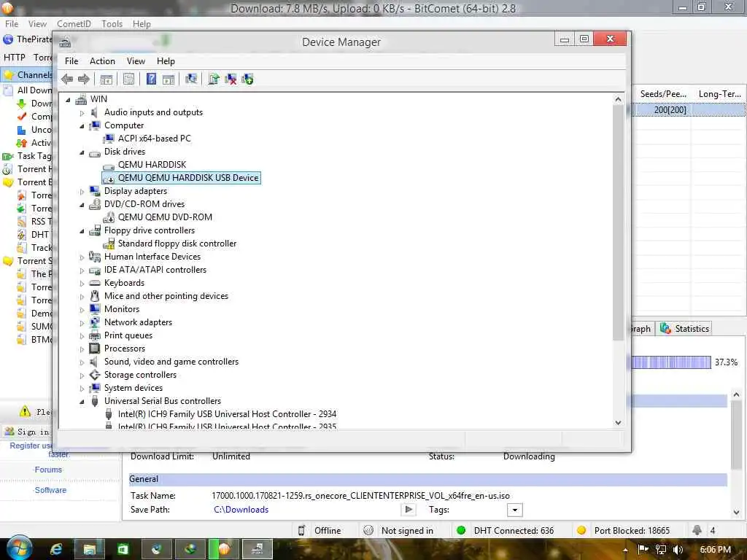Screen dimensions: 747x560
Task: Collapse Universal Serial Bus controllers node
Action: pos(82,402)
